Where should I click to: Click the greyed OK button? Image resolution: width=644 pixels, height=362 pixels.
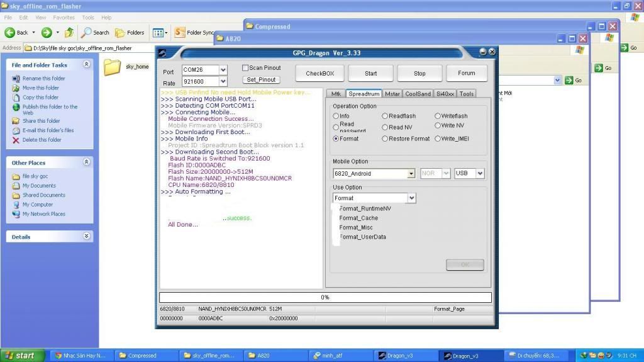[x=465, y=265]
